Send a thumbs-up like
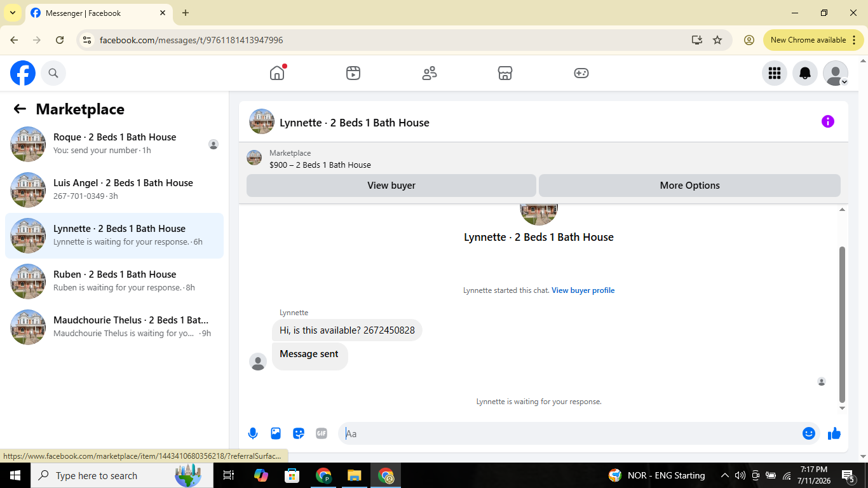Image resolution: width=868 pixels, height=488 pixels. point(834,433)
